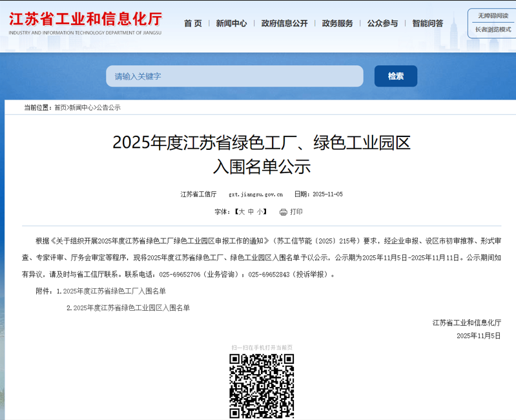516x420 pixels.
Task: Focus the 请输入关键字 search field
Action: [234, 76]
